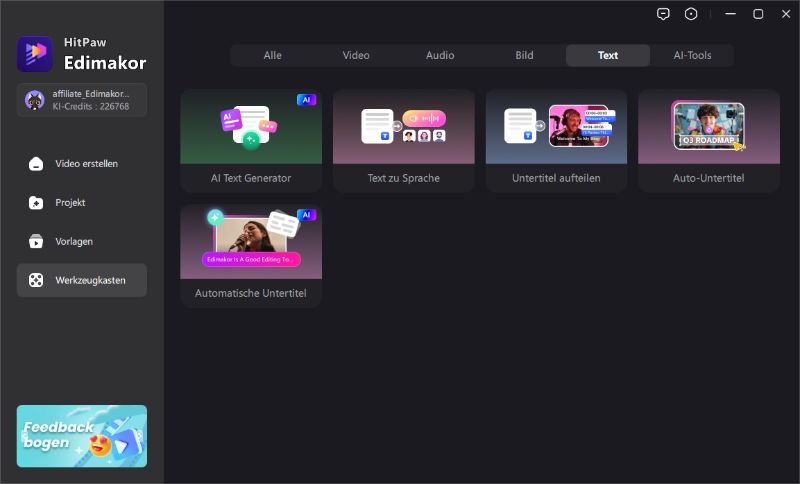Switch to the Video tab
800x484 pixels.
coord(356,56)
